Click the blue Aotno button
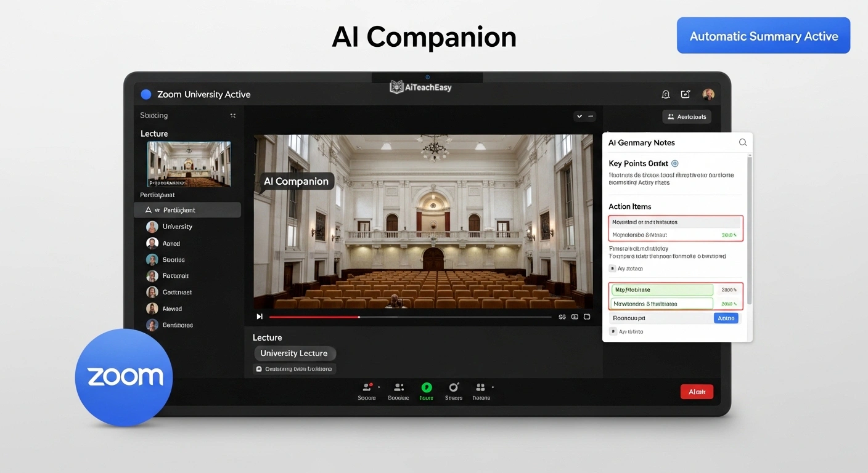Image resolution: width=868 pixels, height=473 pixels. 726,318
